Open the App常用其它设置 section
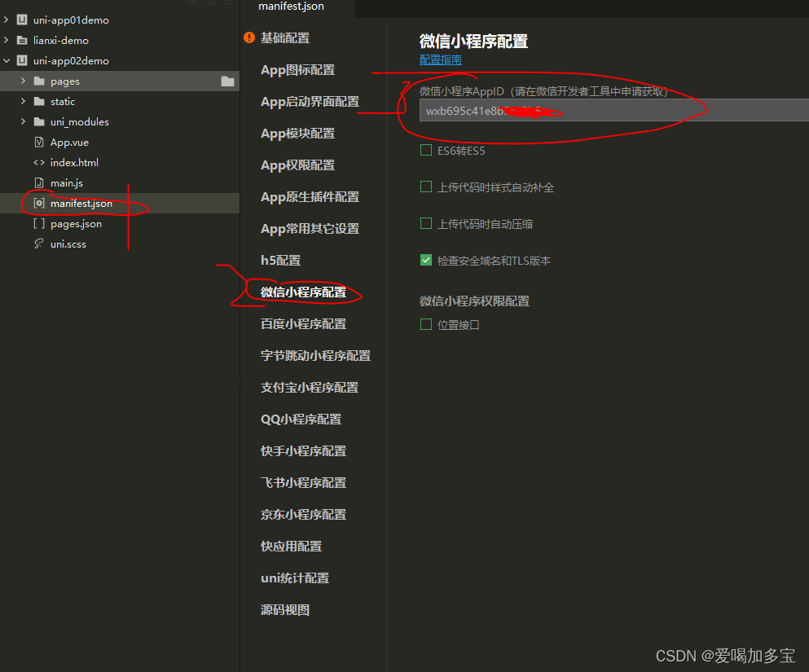 310,228
